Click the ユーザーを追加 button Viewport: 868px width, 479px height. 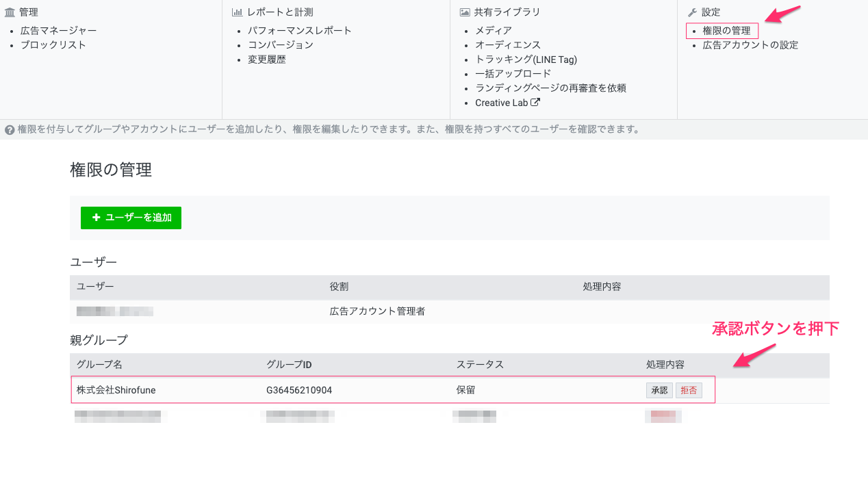click(x=131, y=218)
